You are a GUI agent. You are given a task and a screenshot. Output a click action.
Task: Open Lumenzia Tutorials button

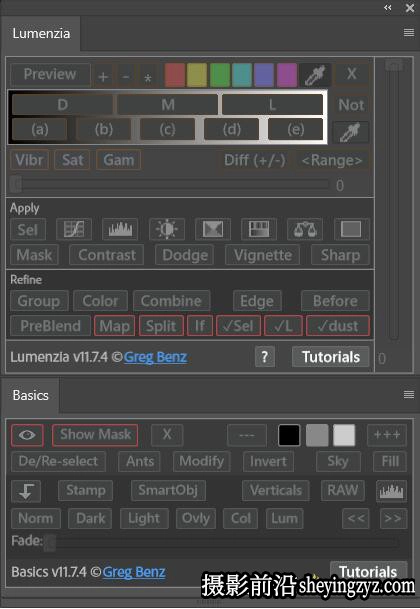click(x=331, y=357)
